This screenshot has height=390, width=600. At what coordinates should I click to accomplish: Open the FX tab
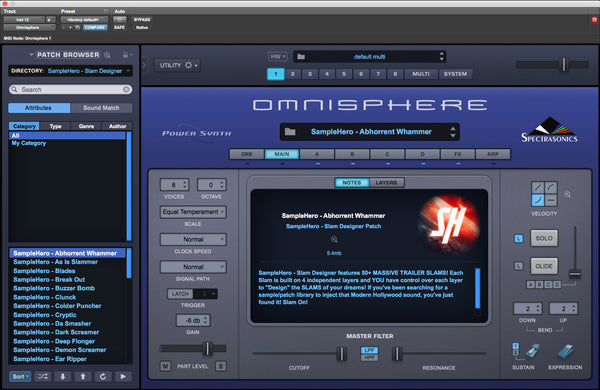pyautogui.click(x=458, y=154)
